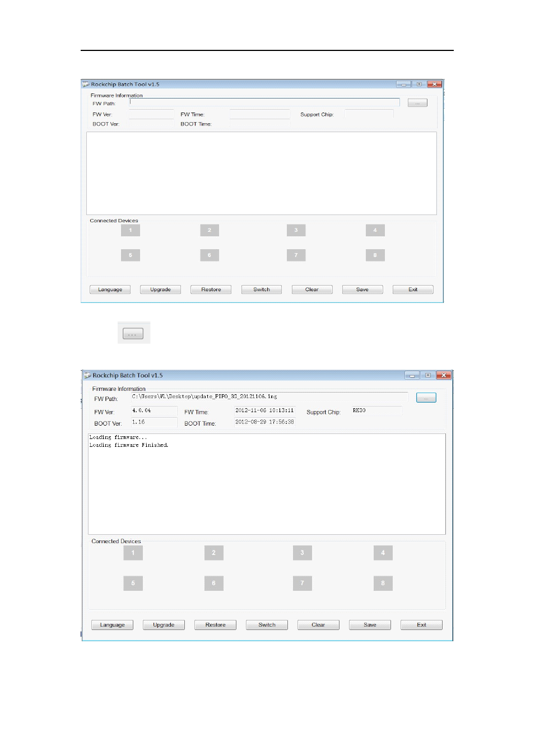Click the FW Path field containing update_PIPO_3G_20121106.img

pos(269,397)
